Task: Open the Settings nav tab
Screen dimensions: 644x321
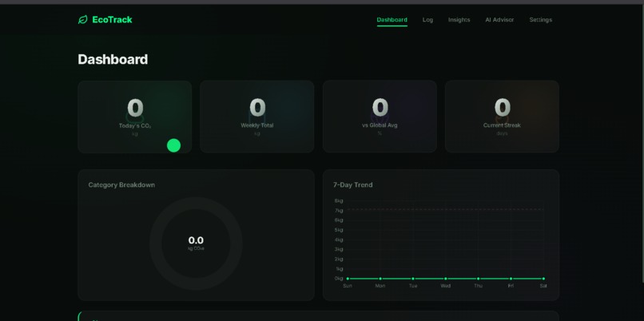Action: (x=540, y=20)
